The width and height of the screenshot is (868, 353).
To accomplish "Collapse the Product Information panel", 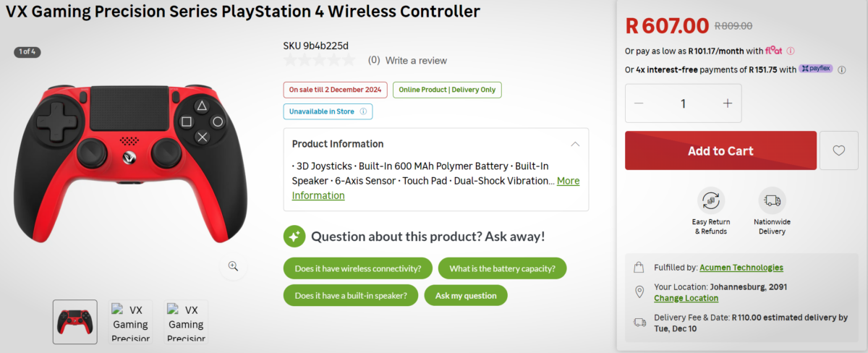I will (575, 144).
